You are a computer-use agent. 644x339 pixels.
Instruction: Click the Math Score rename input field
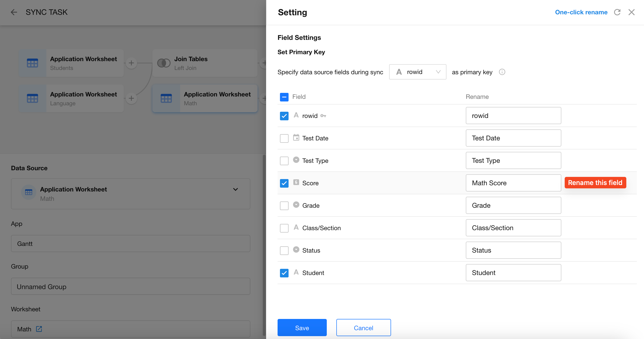pos(513,183)
